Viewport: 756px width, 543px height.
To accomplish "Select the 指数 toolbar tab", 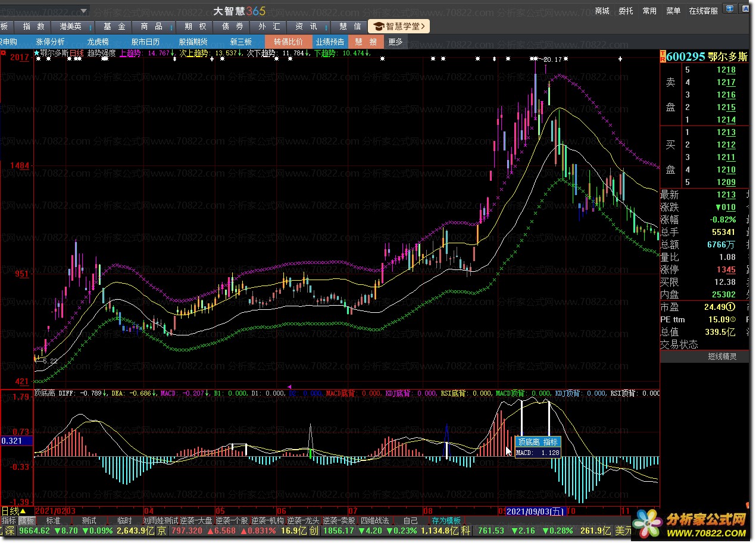I will coord(33,27).
